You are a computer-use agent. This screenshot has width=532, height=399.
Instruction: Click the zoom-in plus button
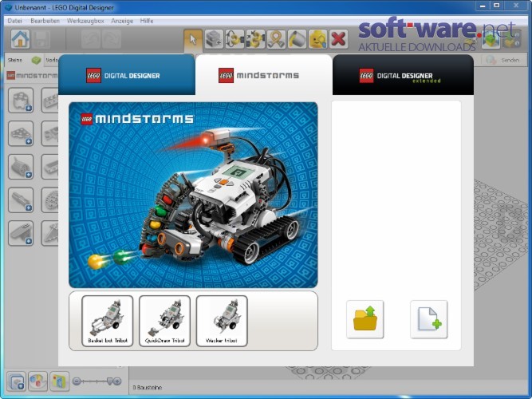pos(117,381)
